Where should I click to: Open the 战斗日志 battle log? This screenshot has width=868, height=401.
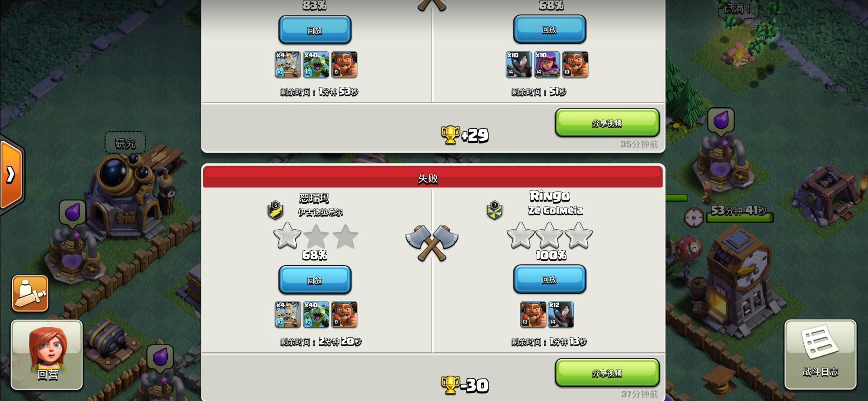coord(821,355)
